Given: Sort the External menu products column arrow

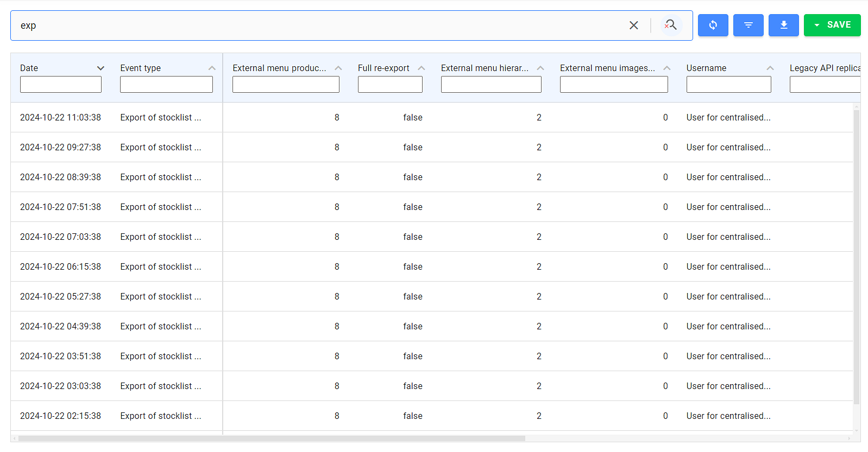Looking at the screenshot, I should tap(338, 68).
